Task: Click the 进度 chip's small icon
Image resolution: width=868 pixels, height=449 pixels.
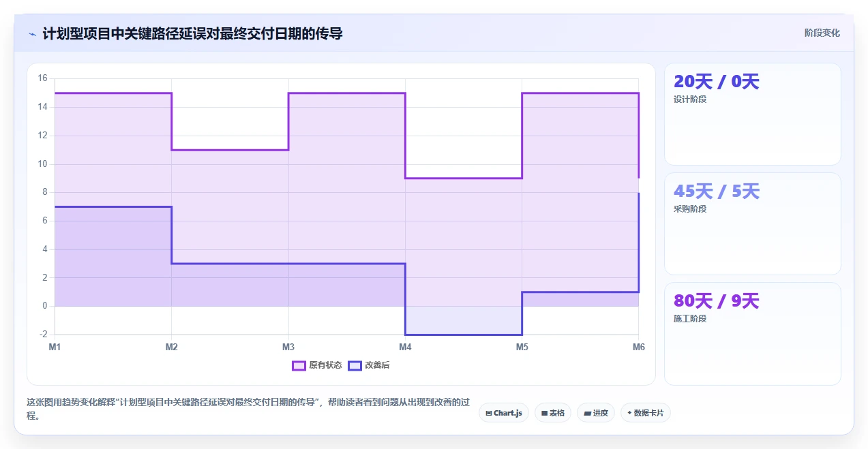Action: point(588,413)
